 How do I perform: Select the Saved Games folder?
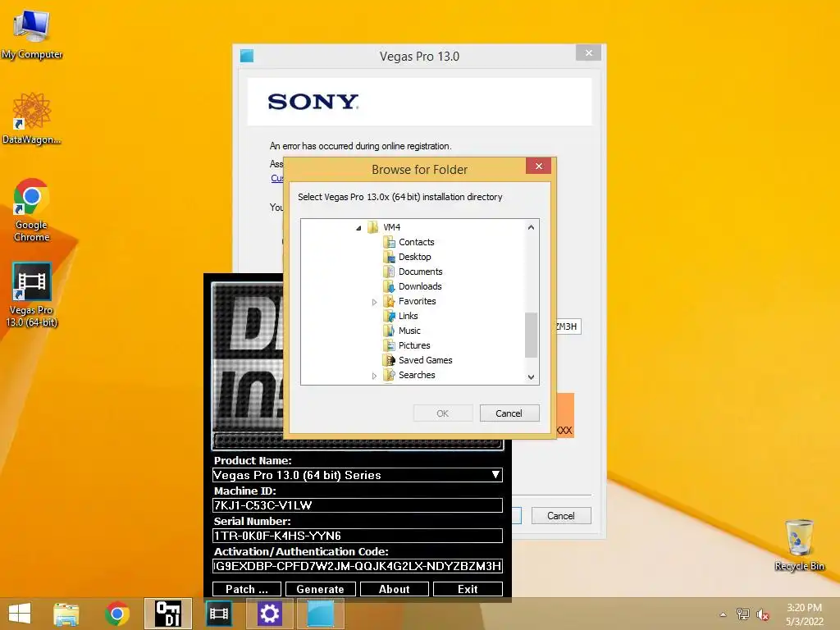click(426, 361)
